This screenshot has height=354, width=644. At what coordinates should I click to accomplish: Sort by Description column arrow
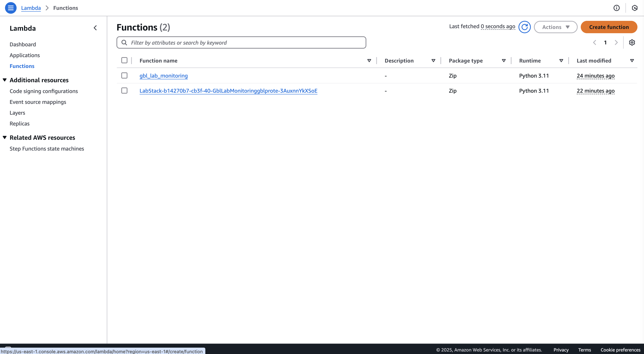433,61
